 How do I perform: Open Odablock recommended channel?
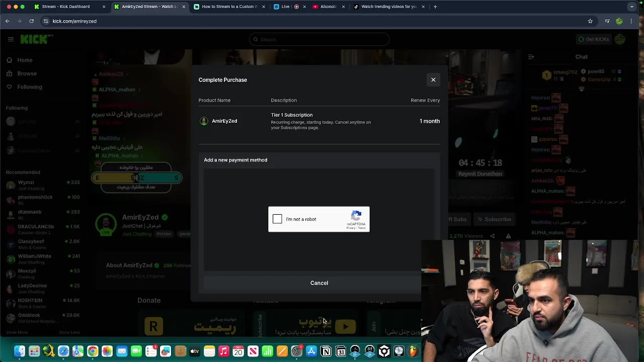(43, 318)
